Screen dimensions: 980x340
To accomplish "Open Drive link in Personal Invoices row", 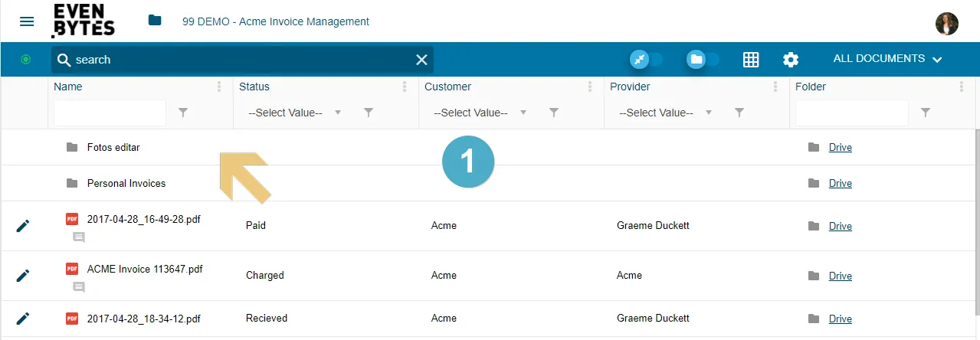I will point(841,183).
